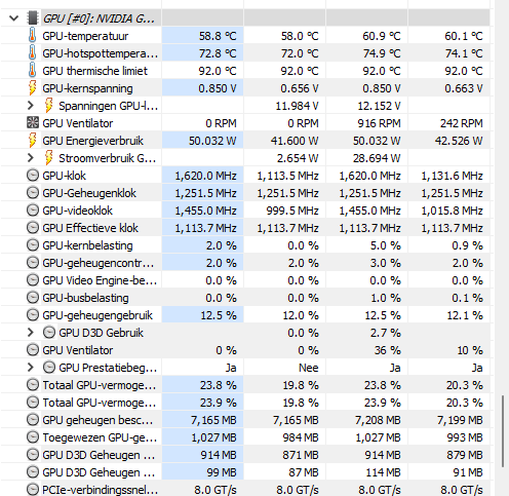The image size is (509, 496).
Task: Select the GPU-hotspottempera... row label
Action: click(100, 53)
